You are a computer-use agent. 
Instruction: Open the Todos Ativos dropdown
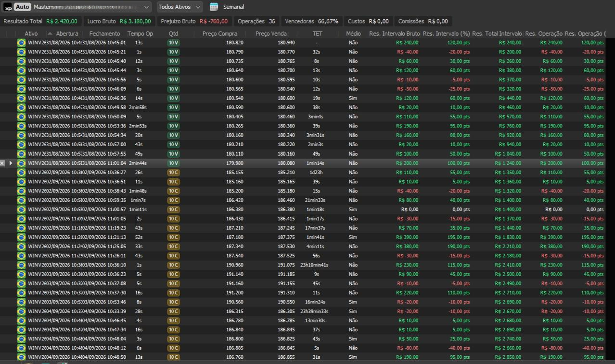pyautogui.click(x=179, y=7)
